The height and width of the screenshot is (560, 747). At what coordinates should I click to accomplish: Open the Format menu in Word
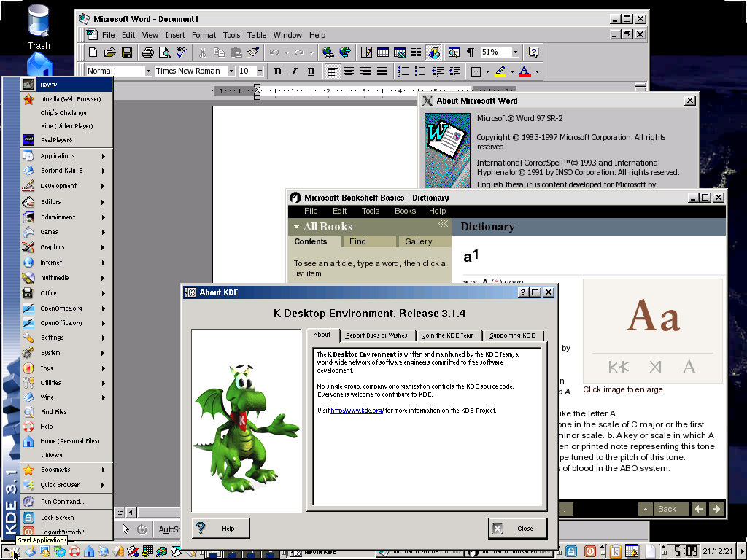click(204, 35)
